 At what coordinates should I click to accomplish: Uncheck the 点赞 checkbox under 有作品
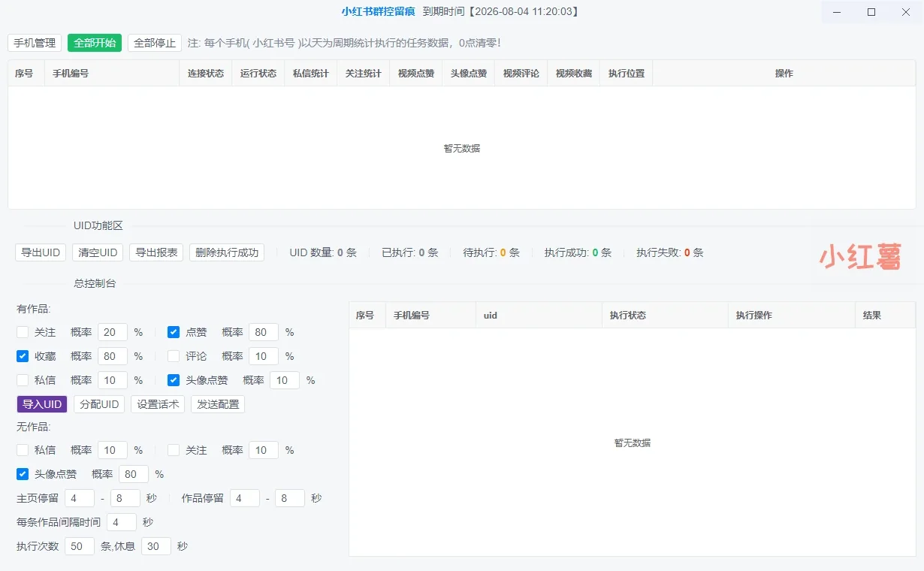point(174,332)
